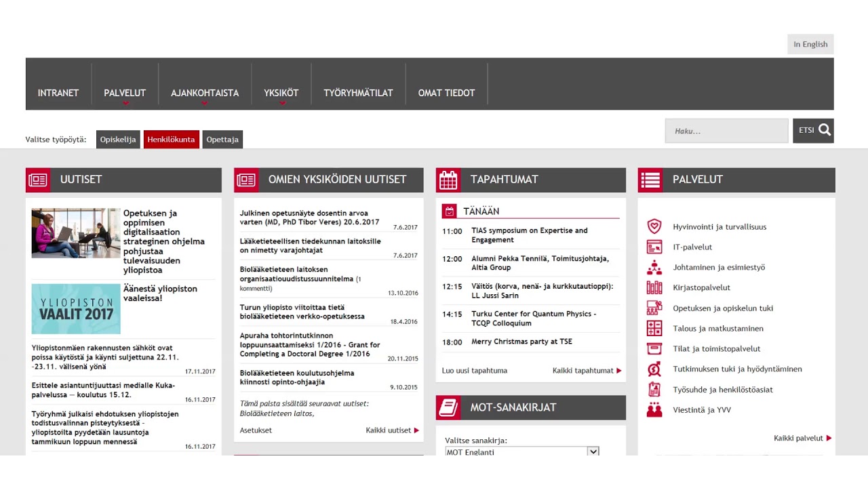Open Merry Christmas party at TSE event
This screenshot has height=488, width=868.
click(x=521, y=342)
